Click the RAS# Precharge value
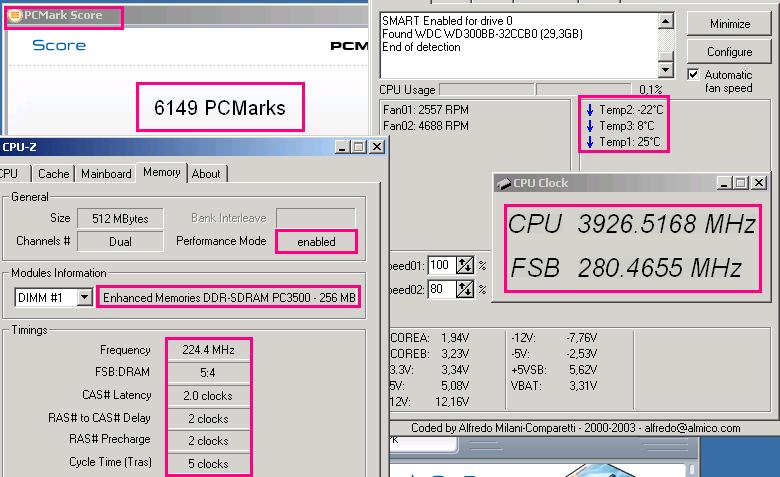The image size is (780, 477). [x=208, y=441]
